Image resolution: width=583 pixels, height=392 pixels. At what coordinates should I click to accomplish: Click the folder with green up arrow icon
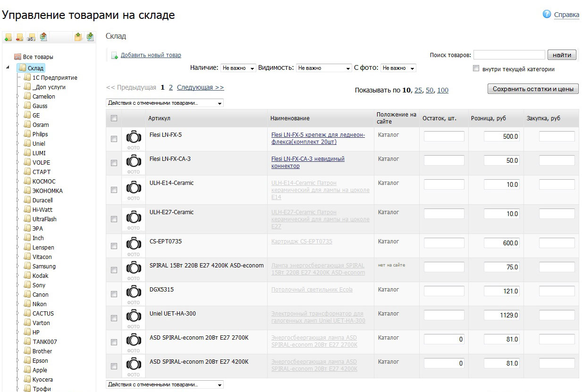coord(78,37)
